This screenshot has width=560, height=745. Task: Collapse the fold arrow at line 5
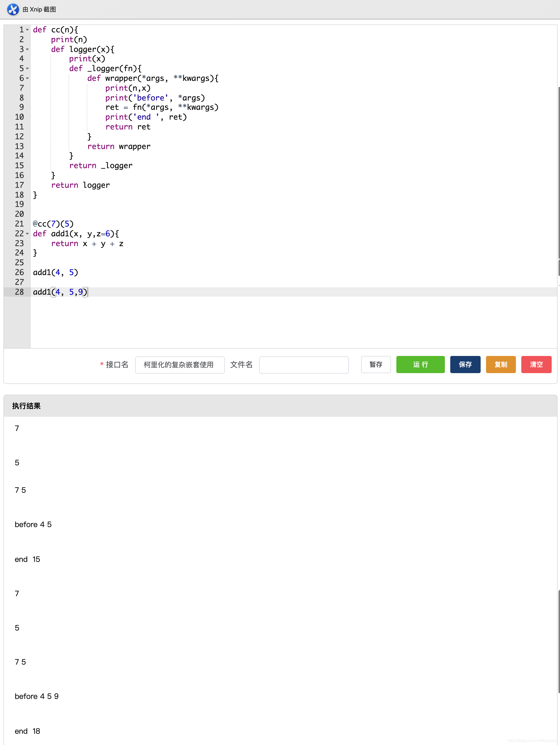click(x=28, y=69)
